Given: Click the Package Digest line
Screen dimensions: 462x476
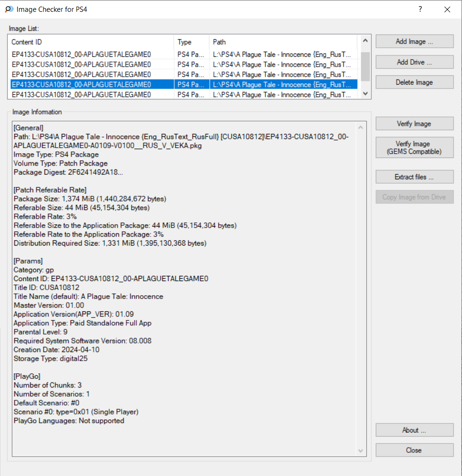Looking at the screenshot, I should tap(68, 172).
